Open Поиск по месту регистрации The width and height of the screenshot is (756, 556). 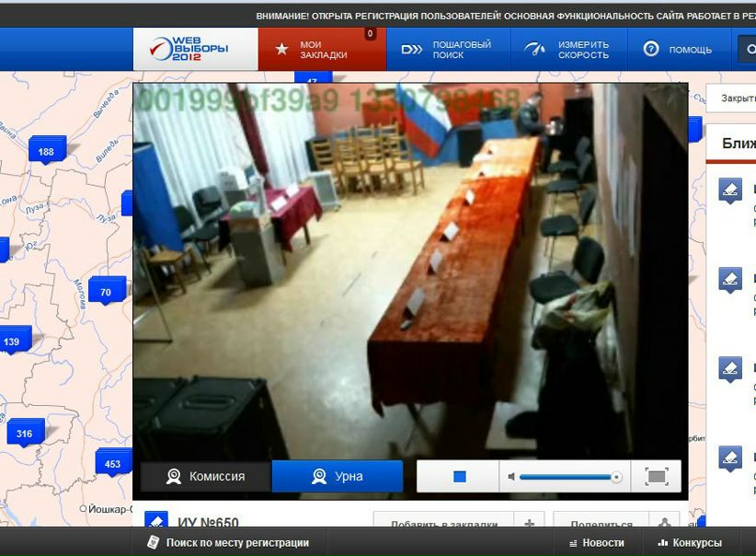pyautogui.click(x=227, y=542)
